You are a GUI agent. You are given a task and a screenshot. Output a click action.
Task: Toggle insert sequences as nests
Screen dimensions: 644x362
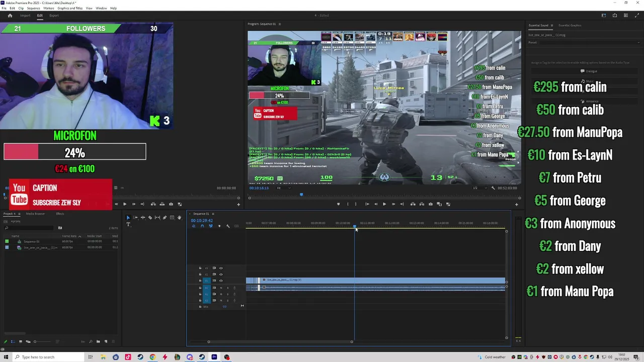[x=194, y=226]
